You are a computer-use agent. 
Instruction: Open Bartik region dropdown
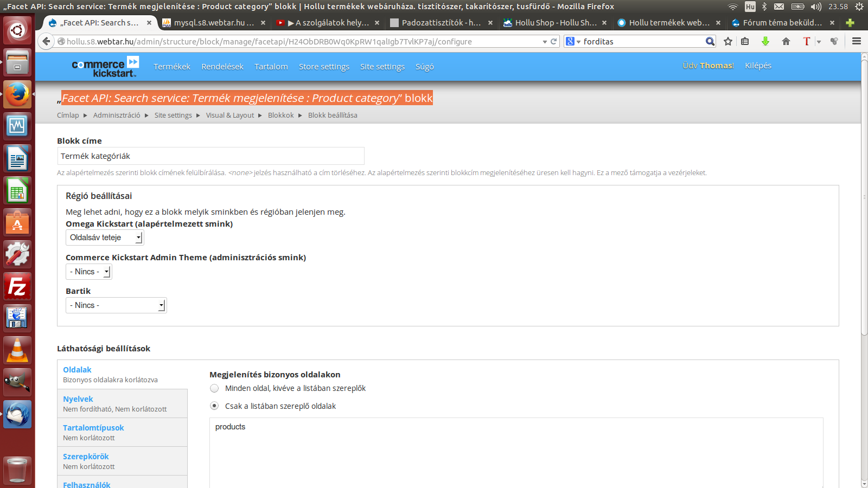click(x=116, y=305)
